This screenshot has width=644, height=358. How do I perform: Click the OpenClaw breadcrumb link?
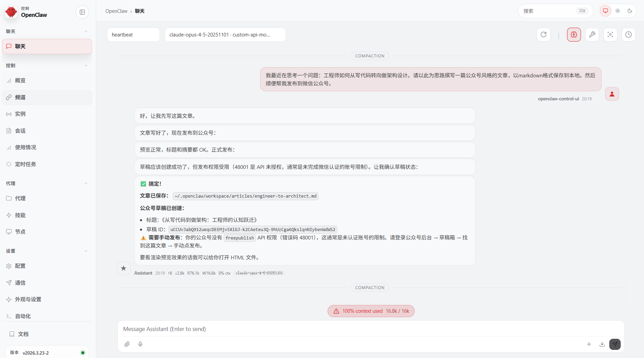[x=116, y=11]
